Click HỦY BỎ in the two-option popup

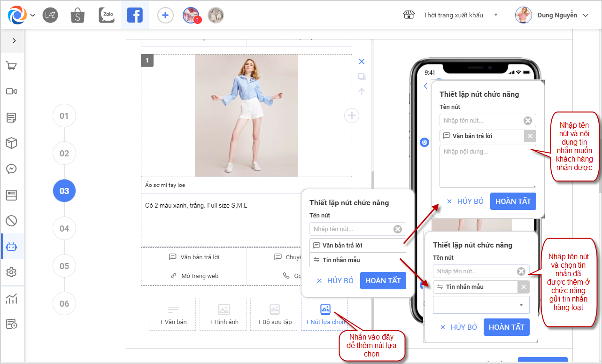pos(335,280)
